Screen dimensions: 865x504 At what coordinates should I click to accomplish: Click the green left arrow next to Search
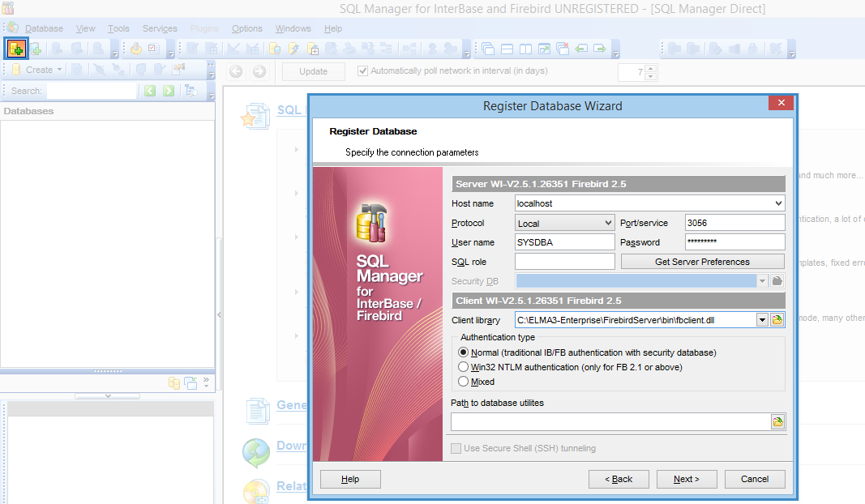click(150, 91)
